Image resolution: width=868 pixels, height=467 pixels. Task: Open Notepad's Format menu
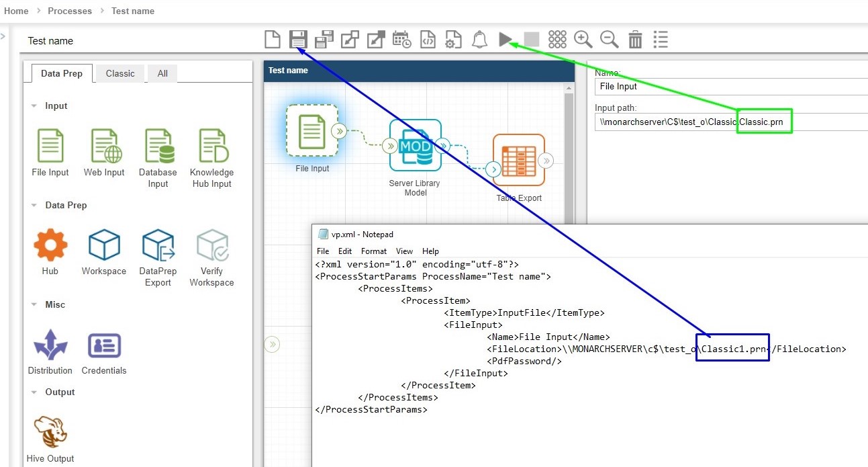373,251
